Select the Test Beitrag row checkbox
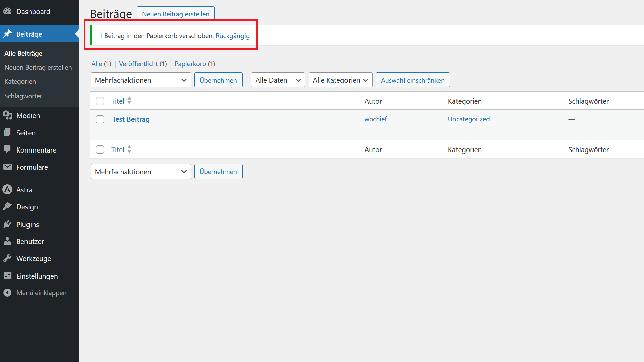Screen dimensions: 644x362 coord(100,119)
